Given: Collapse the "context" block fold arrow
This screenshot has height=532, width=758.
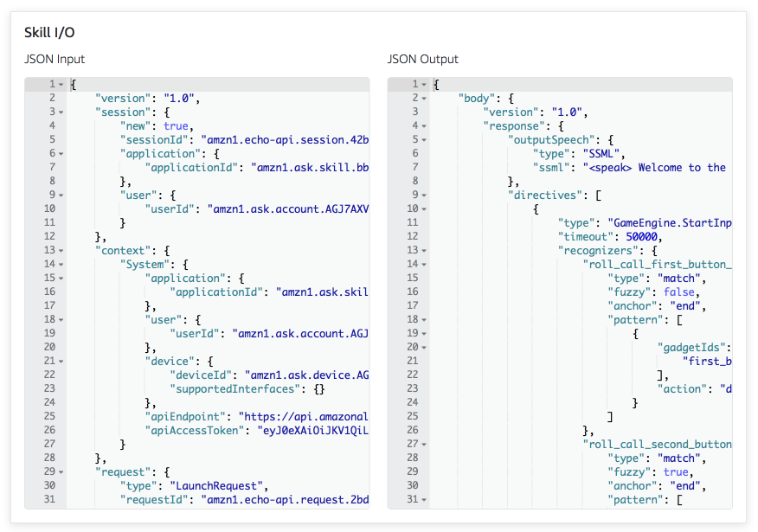Looking at the screenshot, I should coord(61,250).
